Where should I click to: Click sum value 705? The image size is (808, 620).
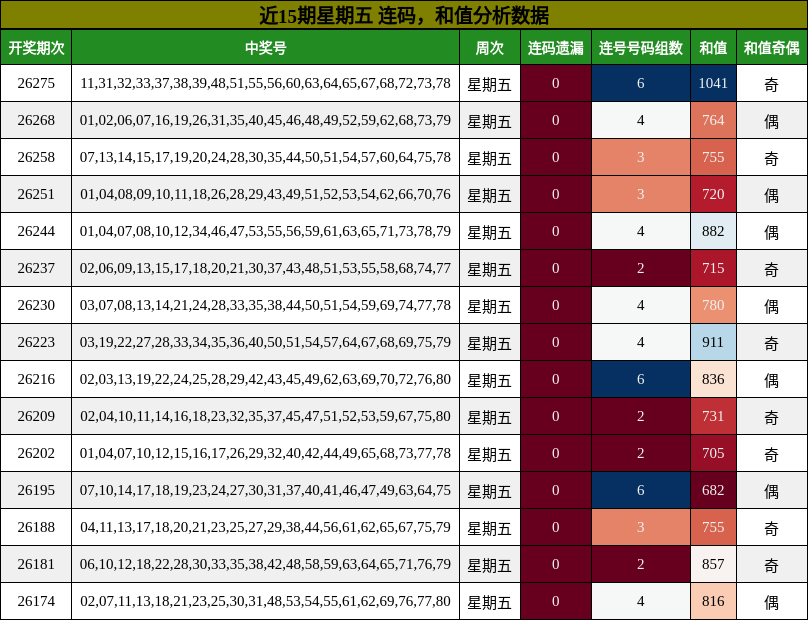point(713,454)
